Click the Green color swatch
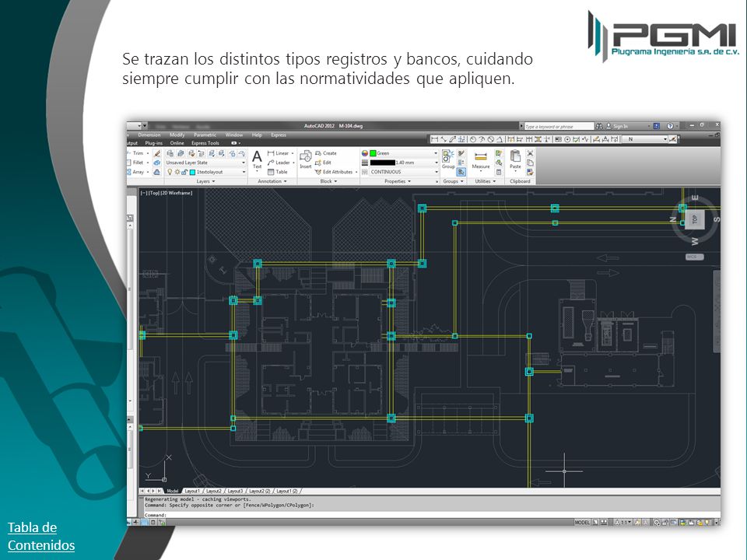 (x=373, y=153)
